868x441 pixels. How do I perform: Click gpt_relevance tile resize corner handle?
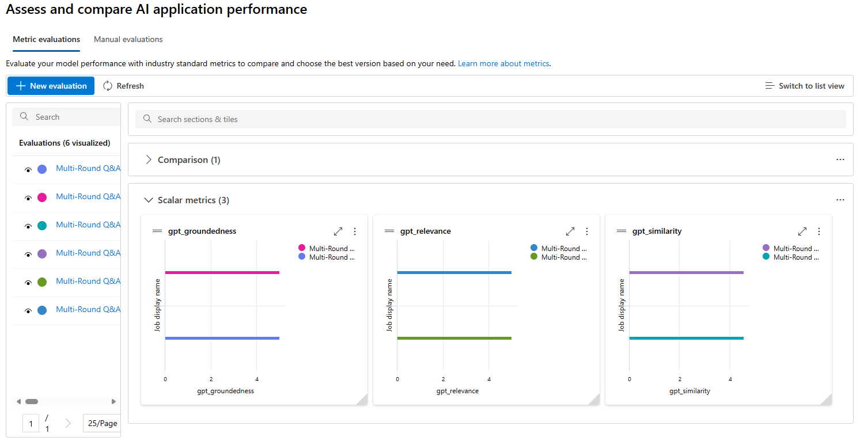594,400
